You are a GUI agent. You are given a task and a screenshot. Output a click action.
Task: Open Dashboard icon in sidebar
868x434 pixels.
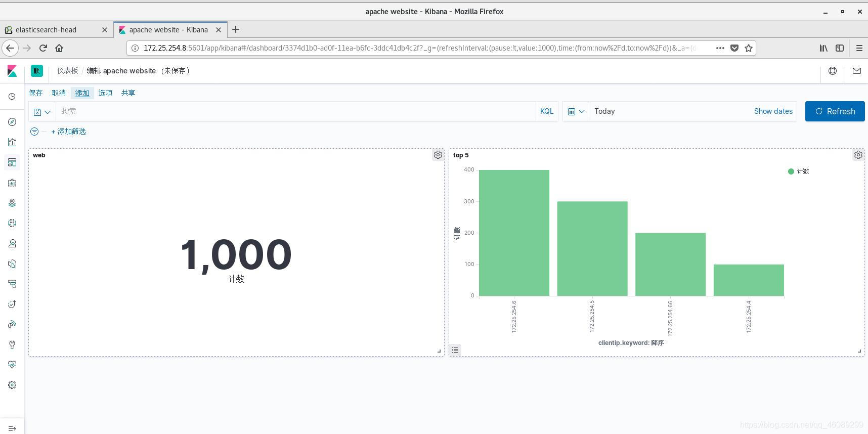pos(12,162)
